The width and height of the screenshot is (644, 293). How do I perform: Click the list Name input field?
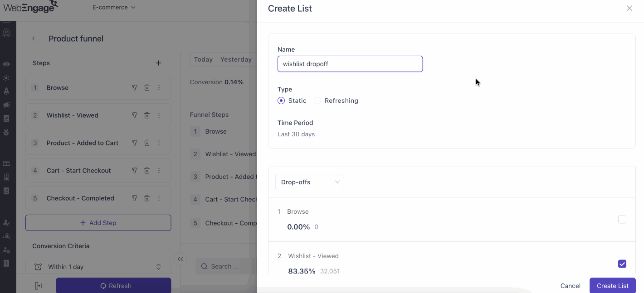pyautogui.click(x=350, y=64)
